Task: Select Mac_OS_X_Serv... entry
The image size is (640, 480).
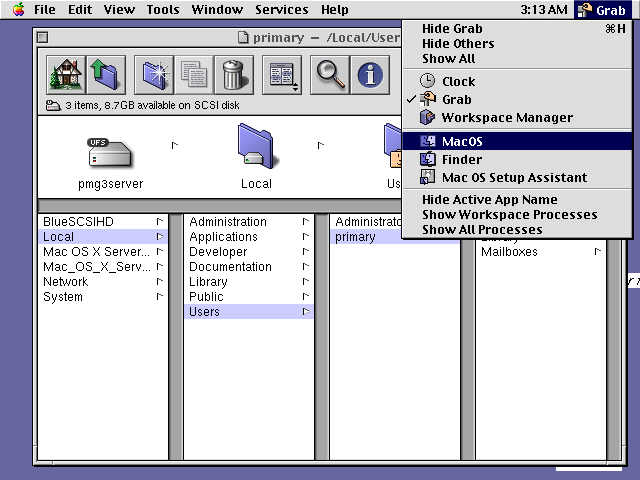Action: [x=102, y=267]
